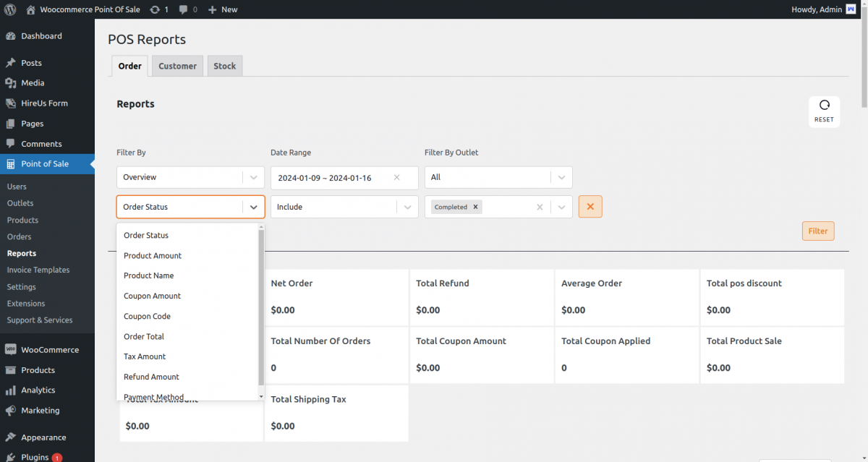Click the Total pos discount card
This screenshot has height=462, width=868.
772,297
